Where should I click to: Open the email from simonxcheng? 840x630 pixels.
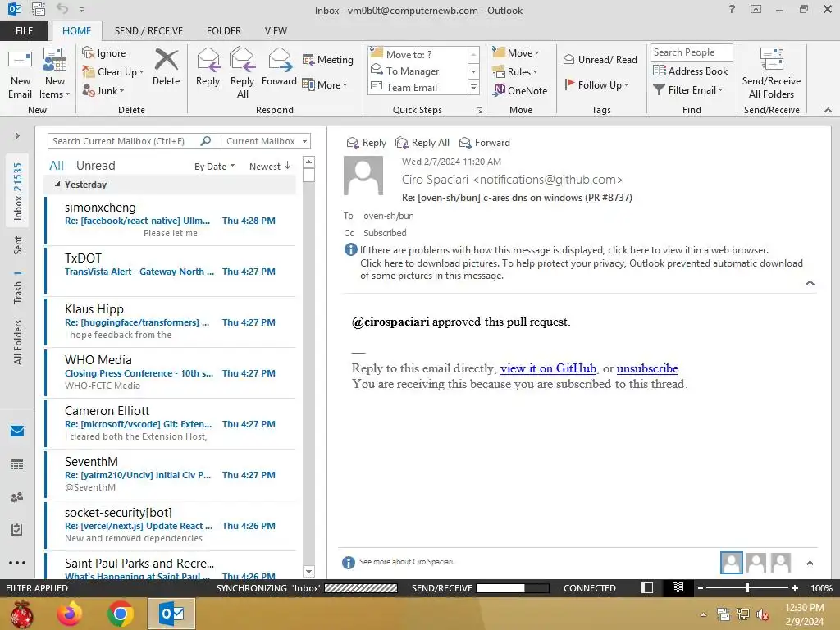click(x=171, y=220)
